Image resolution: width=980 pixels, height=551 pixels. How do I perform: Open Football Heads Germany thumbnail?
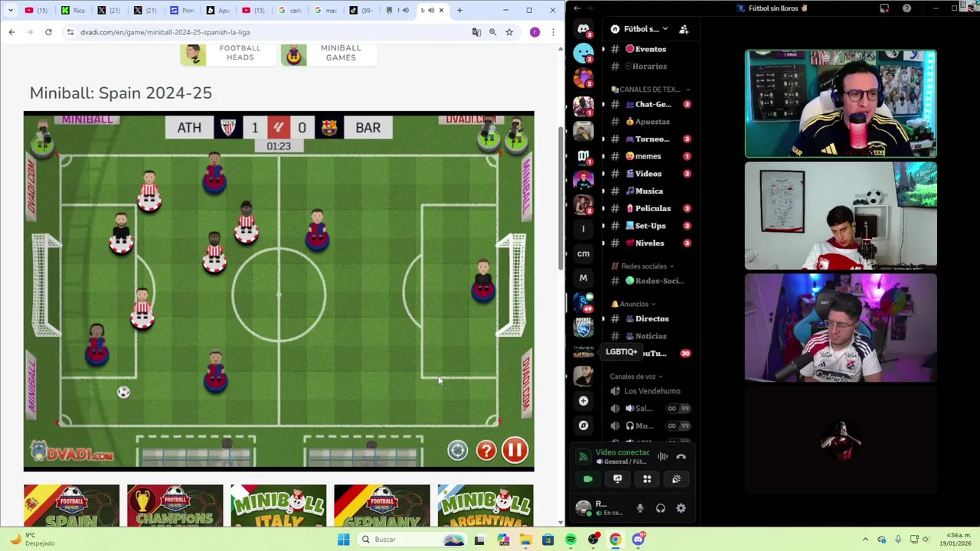[381, 506]
